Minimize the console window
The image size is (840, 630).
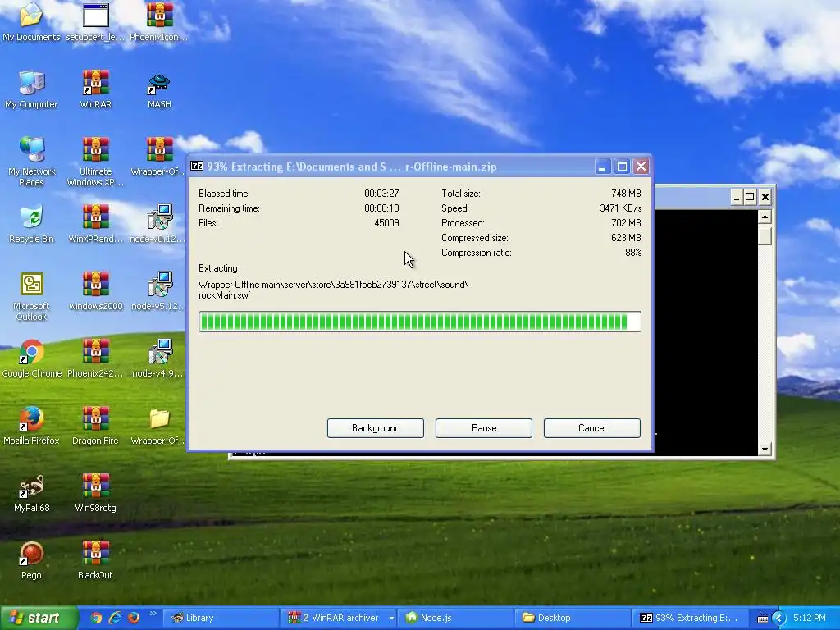click(x=736, y=197)
